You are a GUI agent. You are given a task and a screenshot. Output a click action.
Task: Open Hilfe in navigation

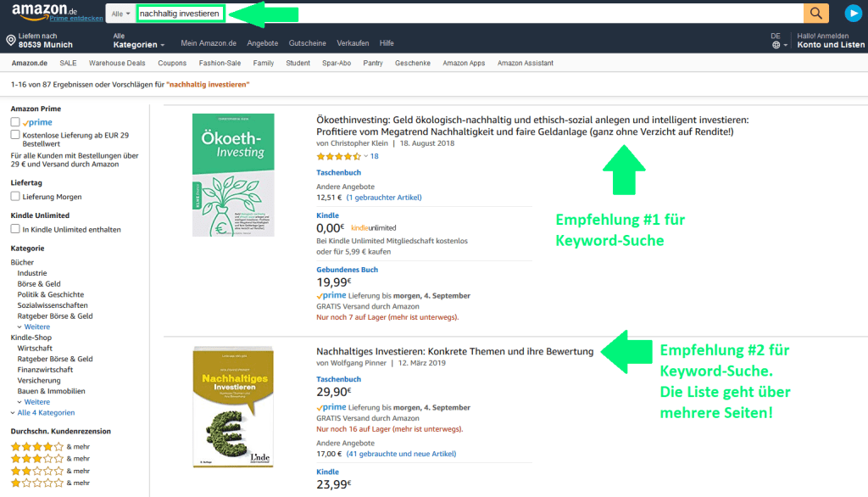(387, 43)
